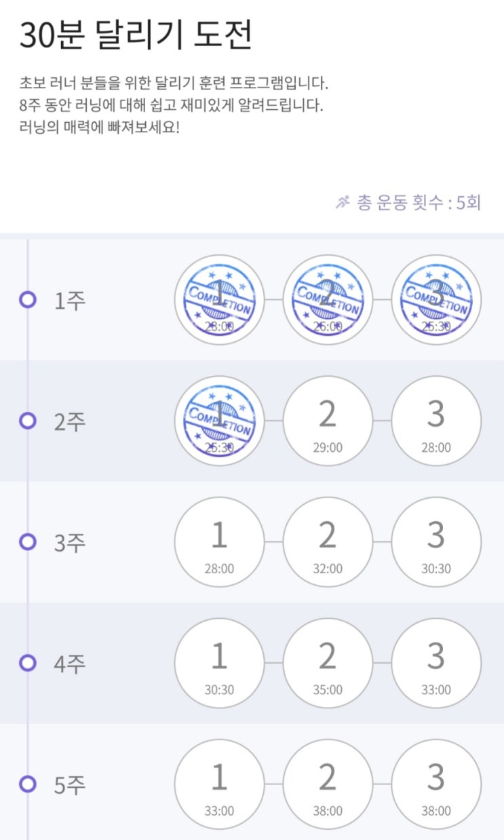Tap the 총 운동 횟수 : 5회 label

pos(419,202)
